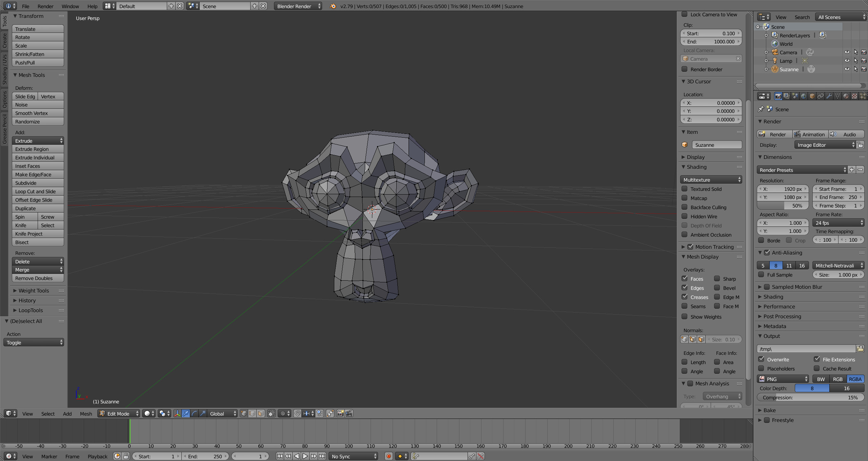The image size is (868, 461).
Task: Play the animation forward
Action: (x=305, y=456)
